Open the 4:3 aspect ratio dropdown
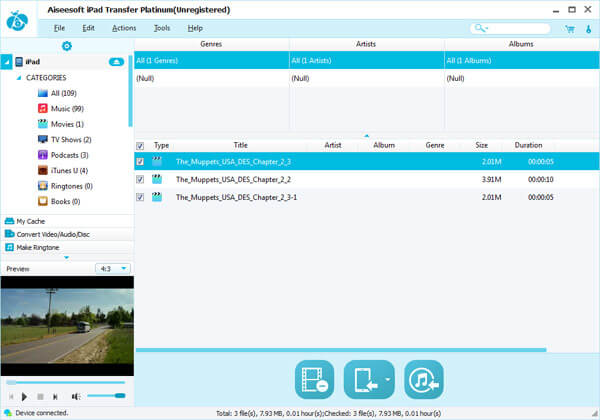This screenshot has width=600, height=420. [112, 269]
